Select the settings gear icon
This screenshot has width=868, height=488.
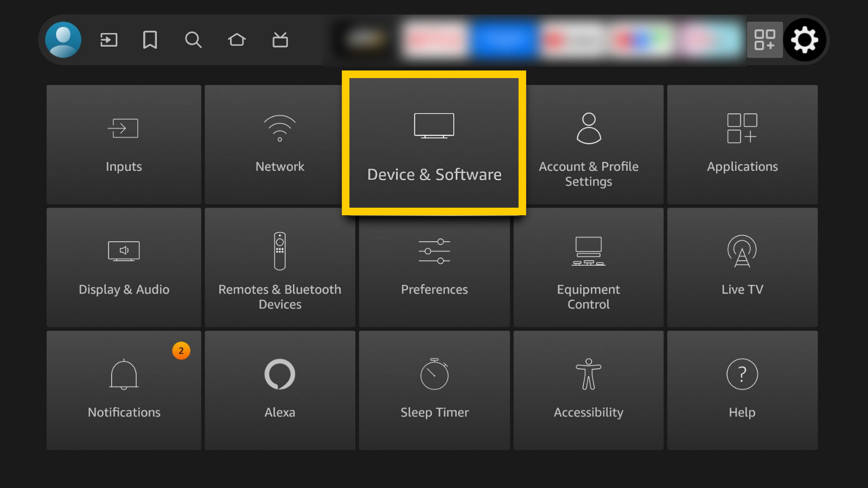pyautogui.click(x=805, y=40)
